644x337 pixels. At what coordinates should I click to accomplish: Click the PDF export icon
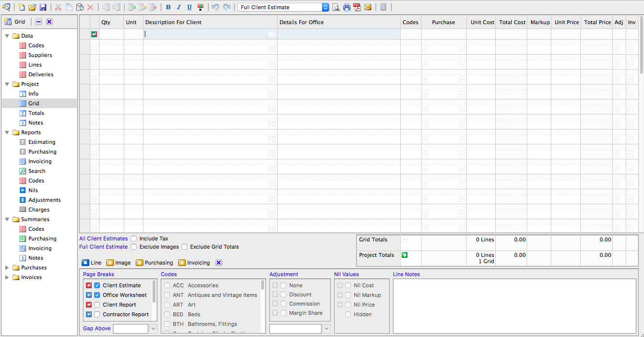point(357,7)
